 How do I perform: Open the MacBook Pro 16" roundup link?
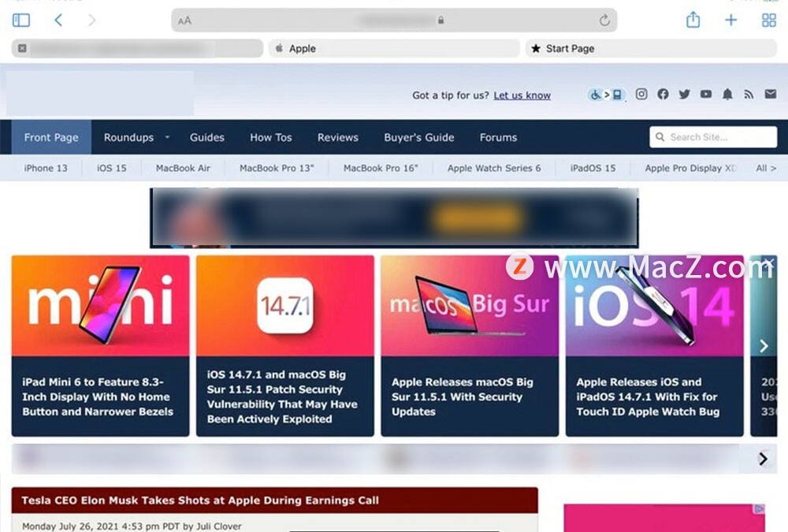[381, 168]
